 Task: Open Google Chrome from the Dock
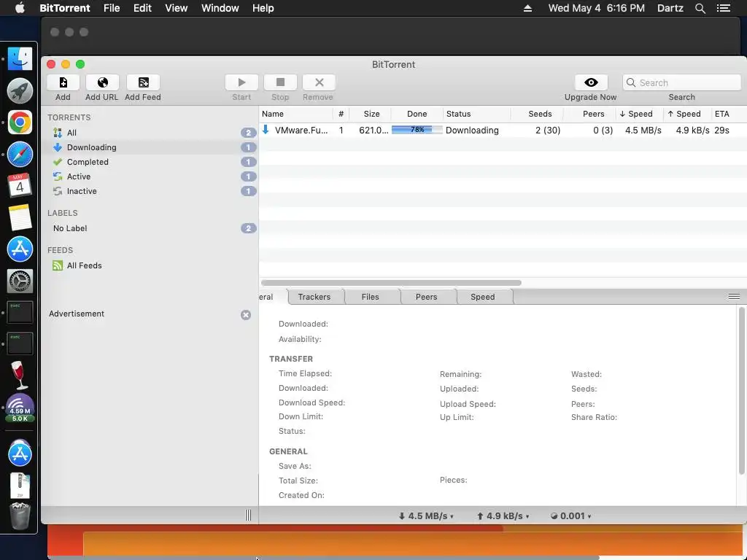point(20,122)
